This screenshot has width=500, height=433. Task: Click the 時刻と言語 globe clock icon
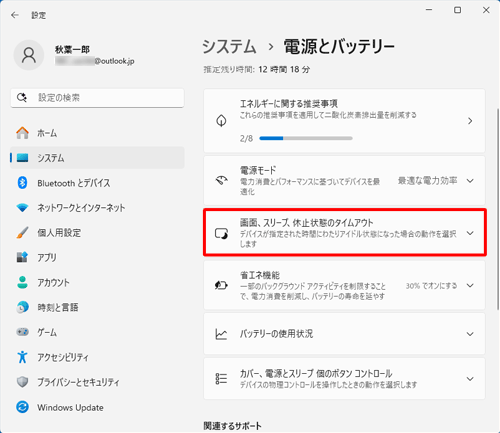pyautogui.click(x=22, y=307)
